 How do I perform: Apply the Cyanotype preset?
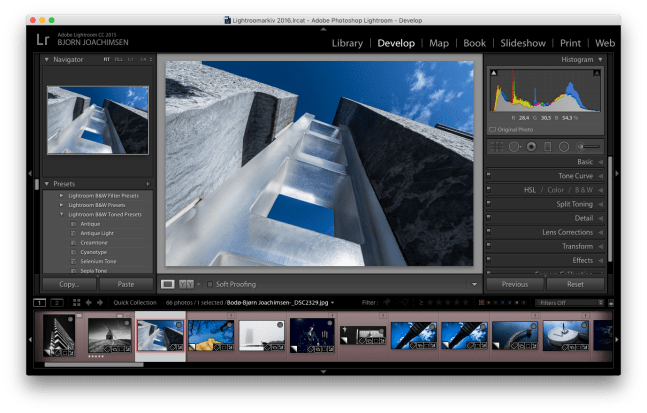96,251
